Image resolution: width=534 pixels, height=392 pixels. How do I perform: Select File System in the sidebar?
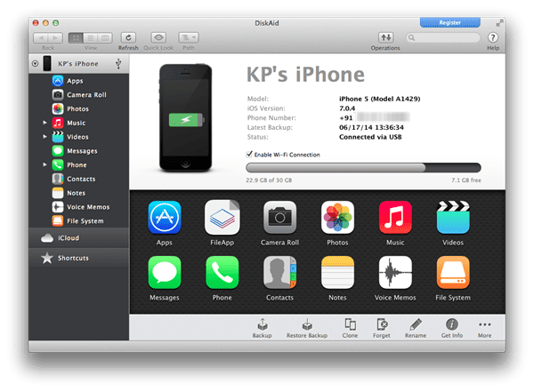coord(79,220)
